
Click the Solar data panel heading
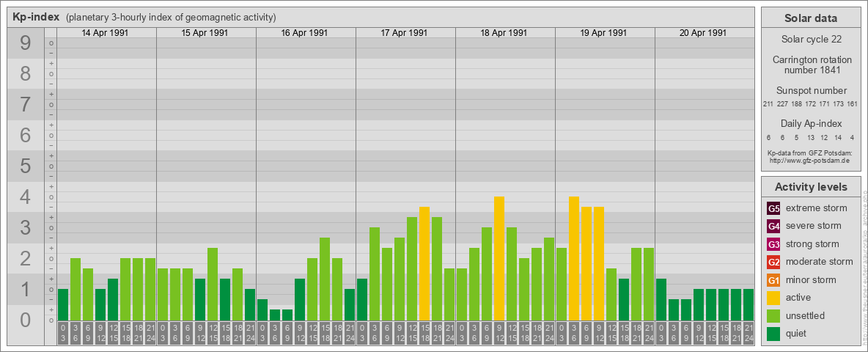pyautogui.click(x=811, y=18)
